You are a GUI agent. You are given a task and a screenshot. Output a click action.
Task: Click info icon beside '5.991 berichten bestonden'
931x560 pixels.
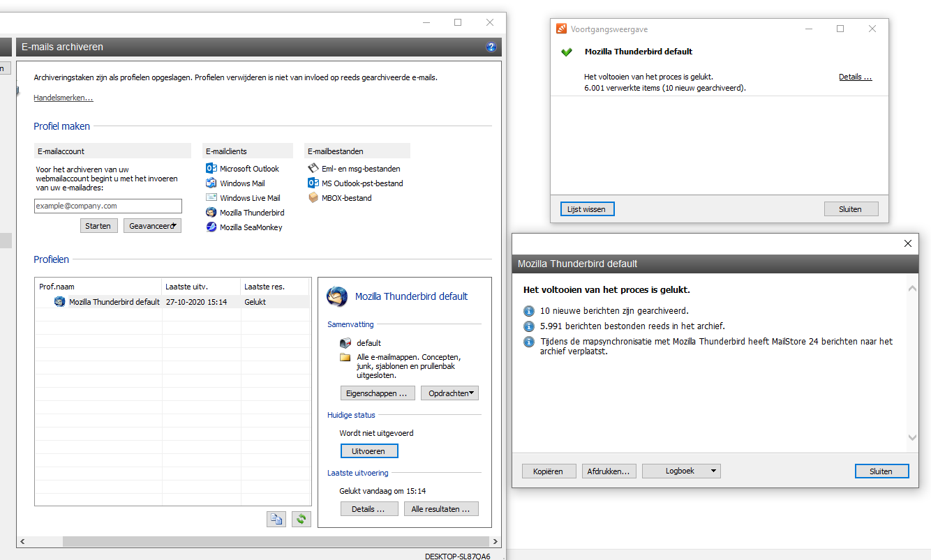coord(529,326)
